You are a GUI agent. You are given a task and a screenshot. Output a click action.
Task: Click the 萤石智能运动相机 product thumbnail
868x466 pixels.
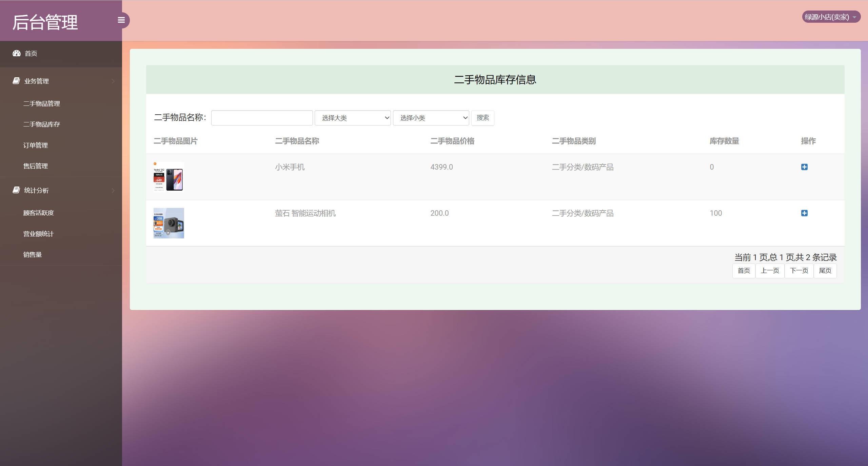(169, 223)
